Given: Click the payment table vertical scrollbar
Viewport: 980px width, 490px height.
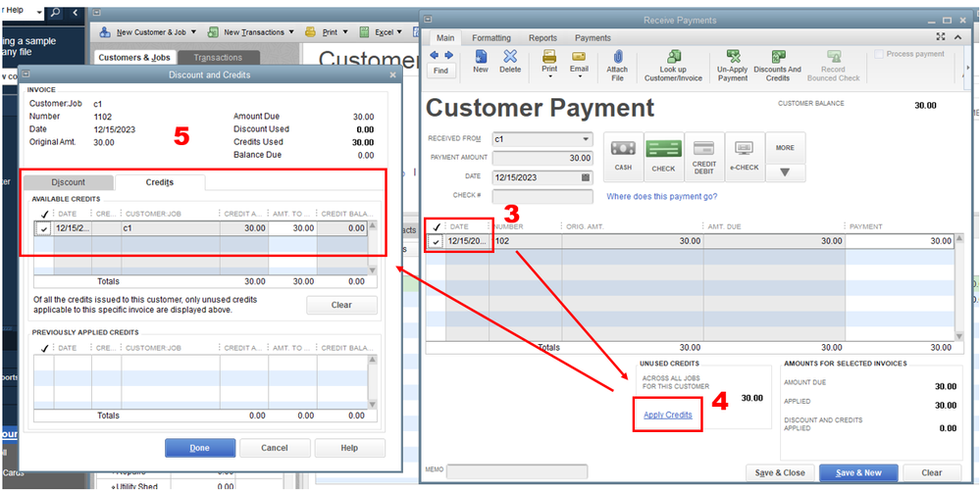Looking at the screenshot, I should point(960,288).
